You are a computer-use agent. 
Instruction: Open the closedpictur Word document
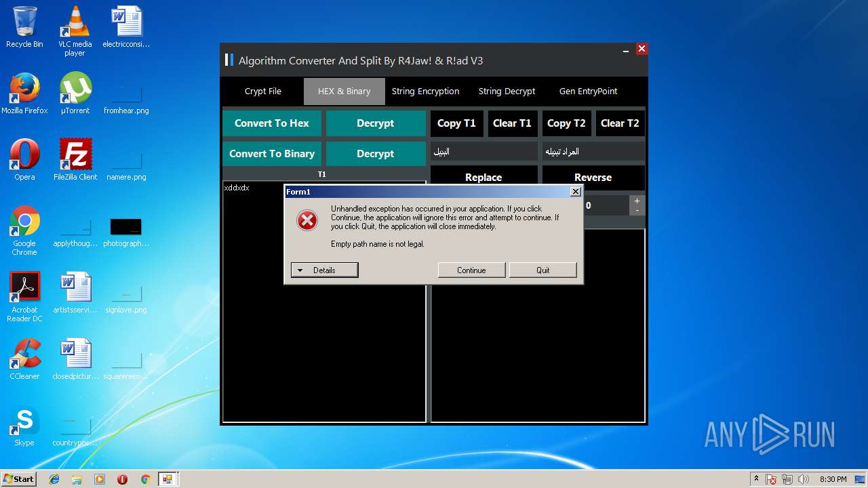tap(75, 359)
